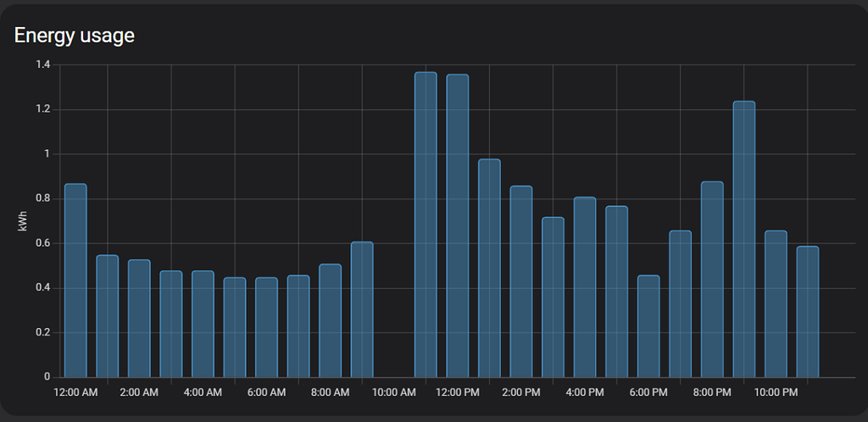Select the 4:00 PM energy bar
Screen dimensions: 868x422
[x=585, y=287]
